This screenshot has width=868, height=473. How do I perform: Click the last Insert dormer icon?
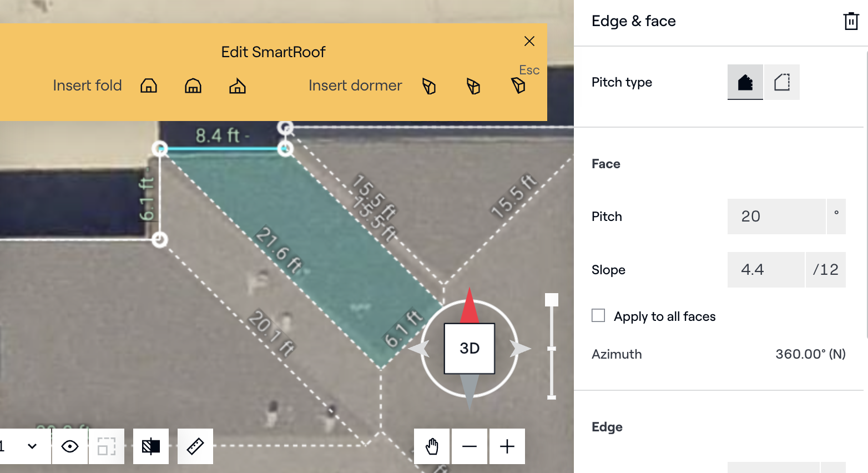tap(518, 85)
